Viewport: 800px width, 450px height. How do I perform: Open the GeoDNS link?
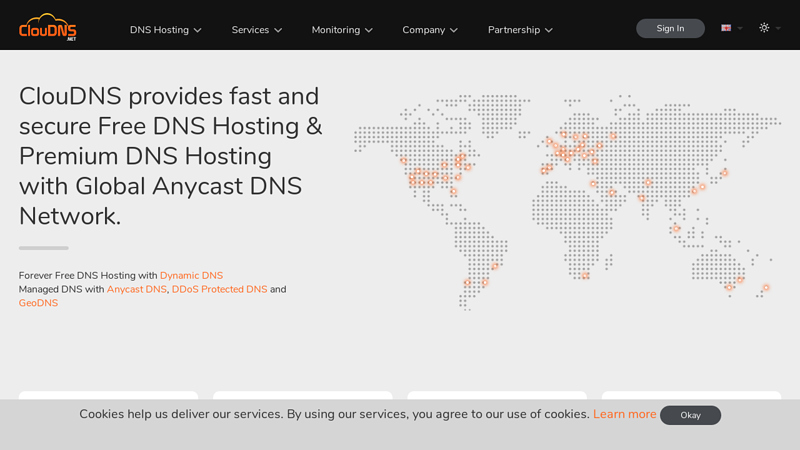[x=38, y=303]
